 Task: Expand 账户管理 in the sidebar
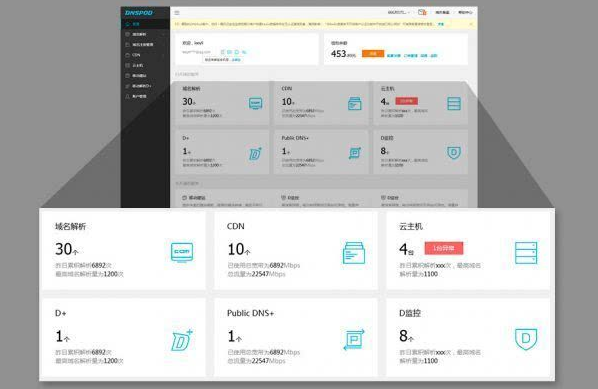pos(145,96)
